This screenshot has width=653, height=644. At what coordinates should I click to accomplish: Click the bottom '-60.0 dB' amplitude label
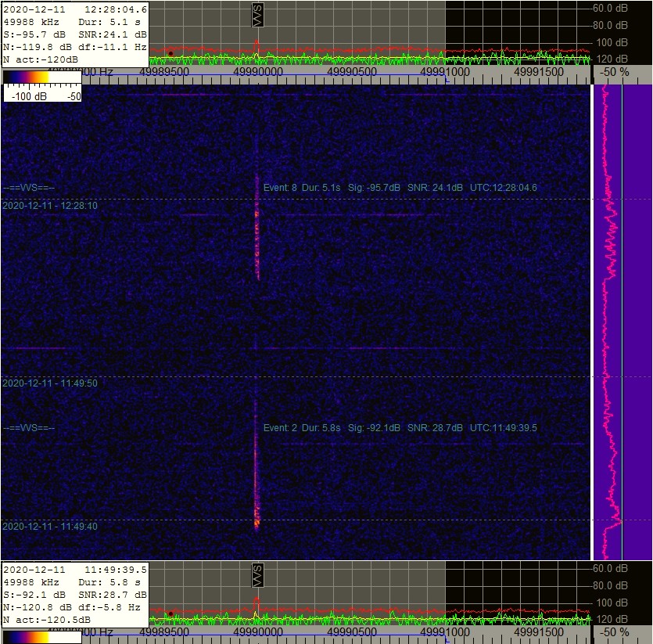point(610,569)
